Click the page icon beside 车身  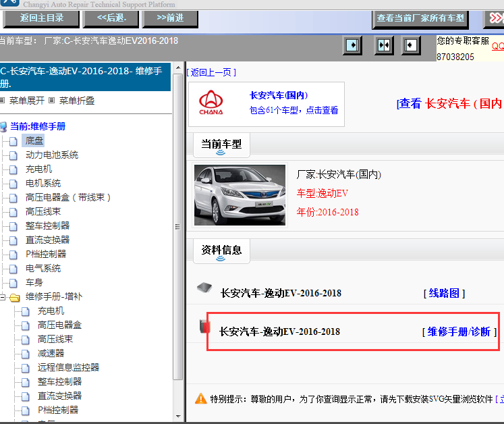pos(13,283)
